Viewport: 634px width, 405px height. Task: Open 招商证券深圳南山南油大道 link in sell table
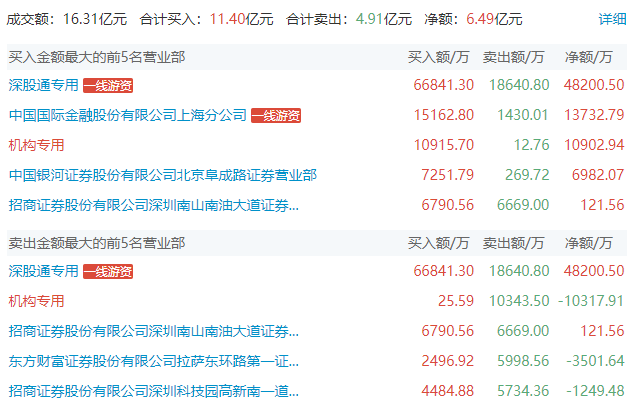point(154,331)
